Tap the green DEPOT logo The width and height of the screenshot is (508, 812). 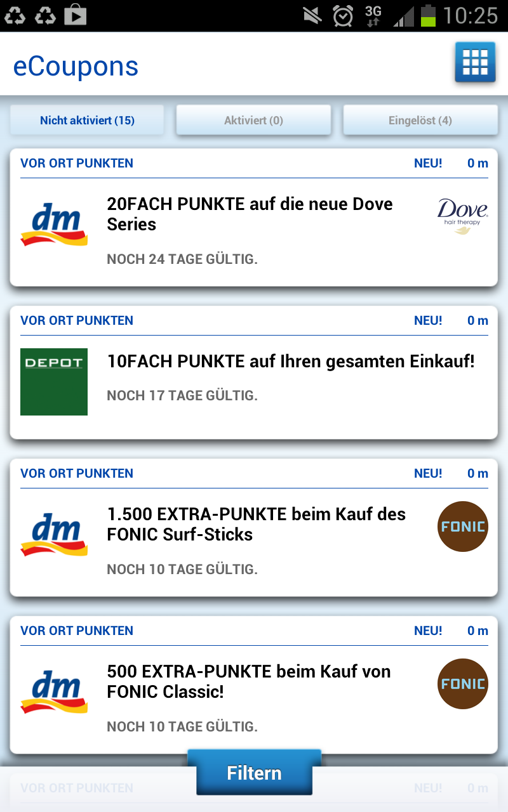pos(54,382)
